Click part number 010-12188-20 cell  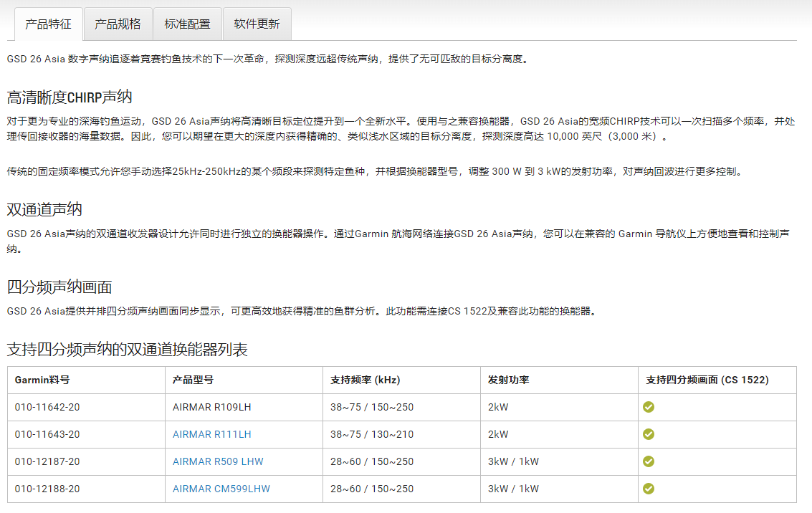tap(47, 489)
